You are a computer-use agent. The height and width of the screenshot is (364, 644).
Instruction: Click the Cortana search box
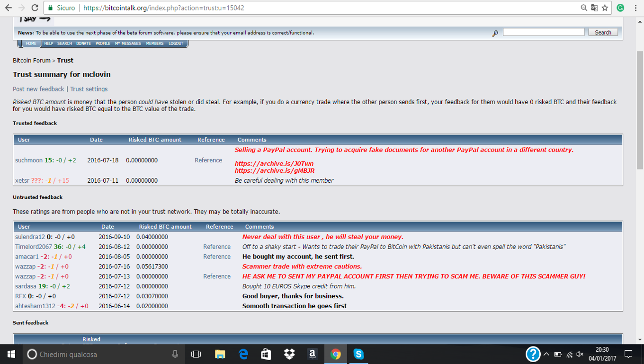tap(103, 354)
